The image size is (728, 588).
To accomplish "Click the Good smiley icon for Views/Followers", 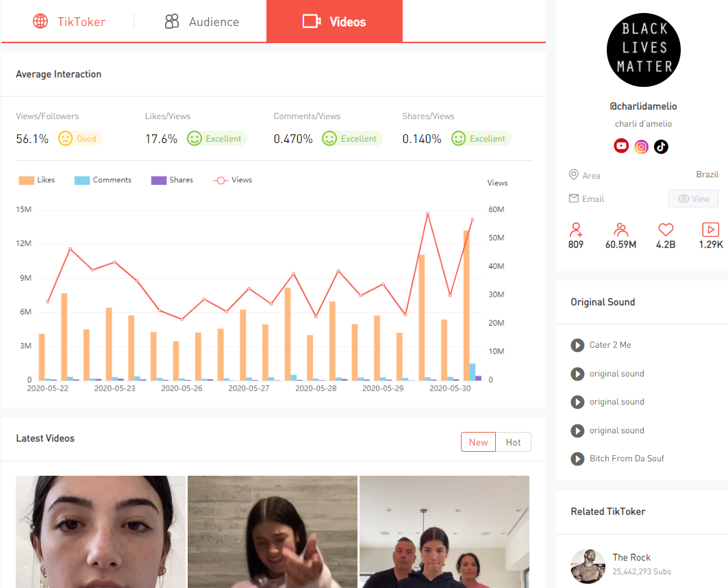I will [x=66, y=138].
